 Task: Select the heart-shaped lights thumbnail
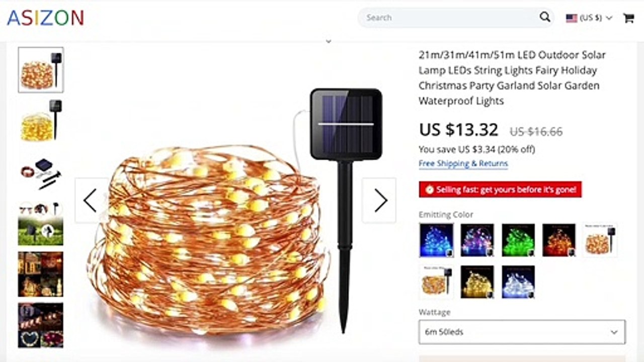[x=41, y=325]
